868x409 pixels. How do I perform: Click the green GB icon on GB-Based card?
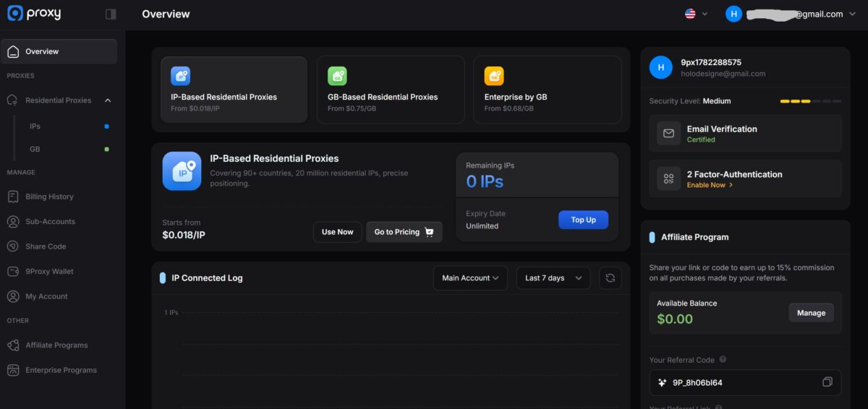pos(337,76)
